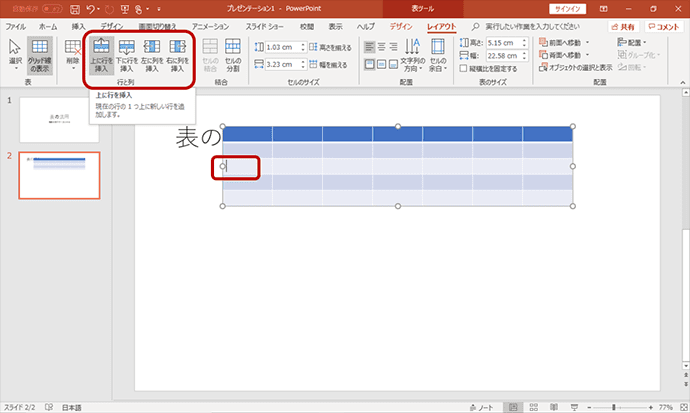Insert a column to the left
The image size is (690, 413).
pos(152,55)
